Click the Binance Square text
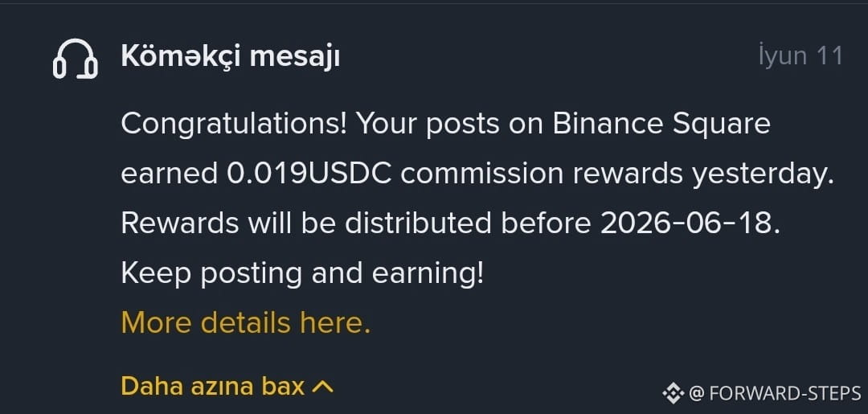This screenshot has height=414, width=868. [661, 124]
